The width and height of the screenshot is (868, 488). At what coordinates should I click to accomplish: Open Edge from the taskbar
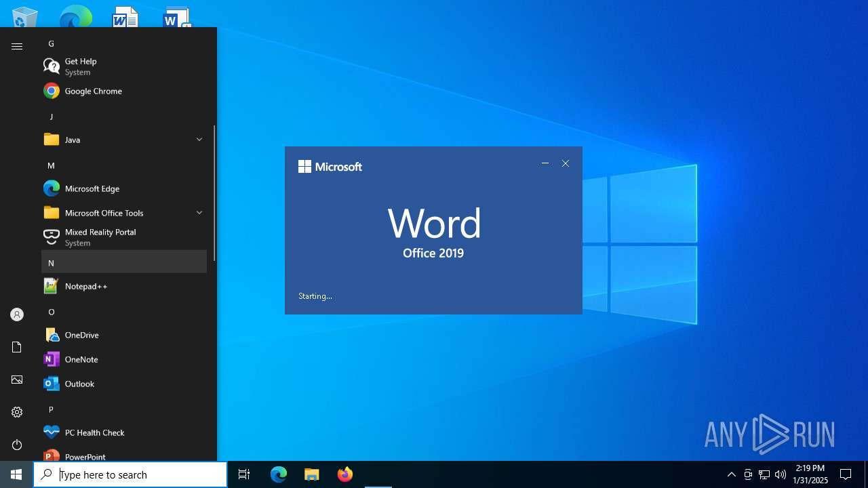coord(279,474)
